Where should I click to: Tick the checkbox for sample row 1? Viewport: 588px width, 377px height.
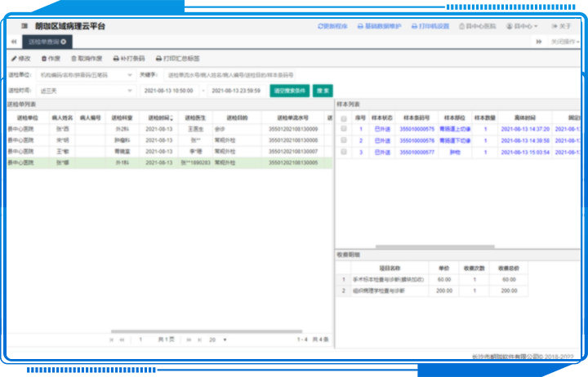(344, 129)
